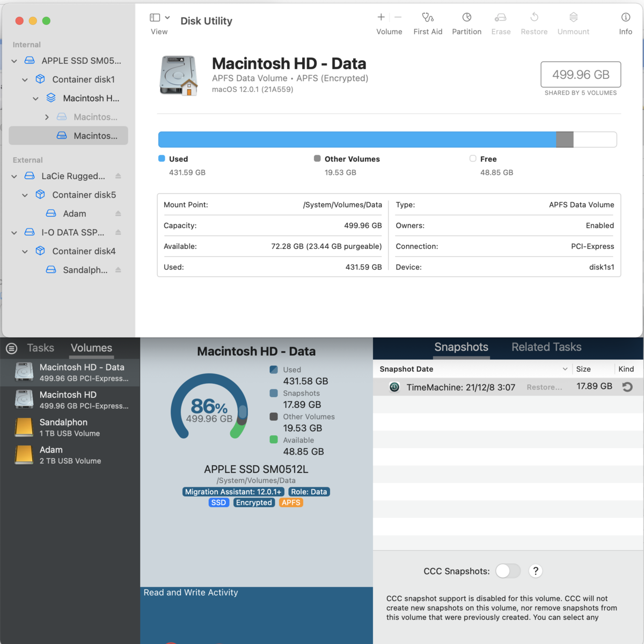This screenshot has height=644, width=644.
Task: Click the green Available legend swatch in CCC
Action: click(x=274, y=440)
